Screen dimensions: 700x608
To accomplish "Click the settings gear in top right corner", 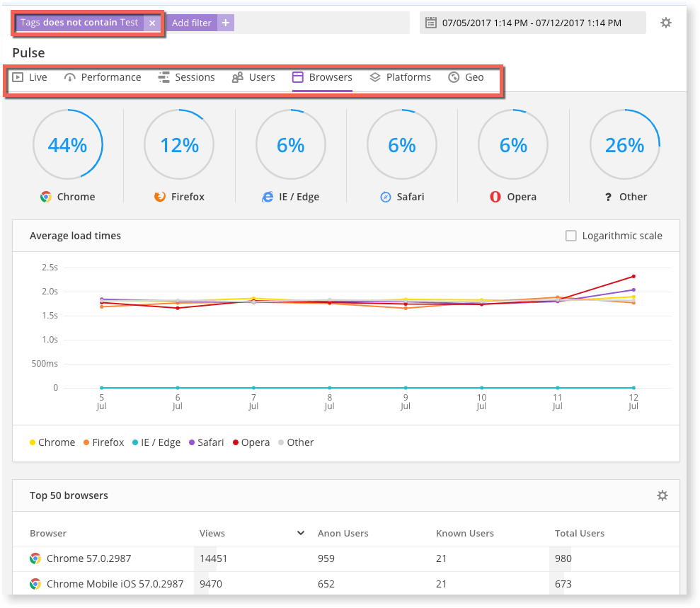I will pyautogui.click(x=665, y=22).
